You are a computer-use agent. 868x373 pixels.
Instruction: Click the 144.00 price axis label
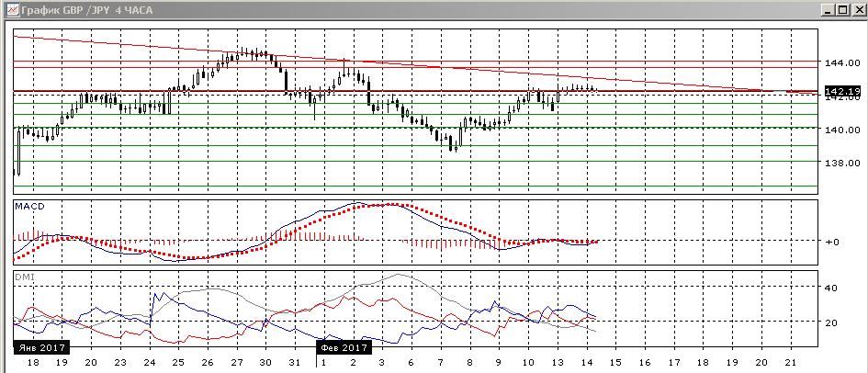841,62
